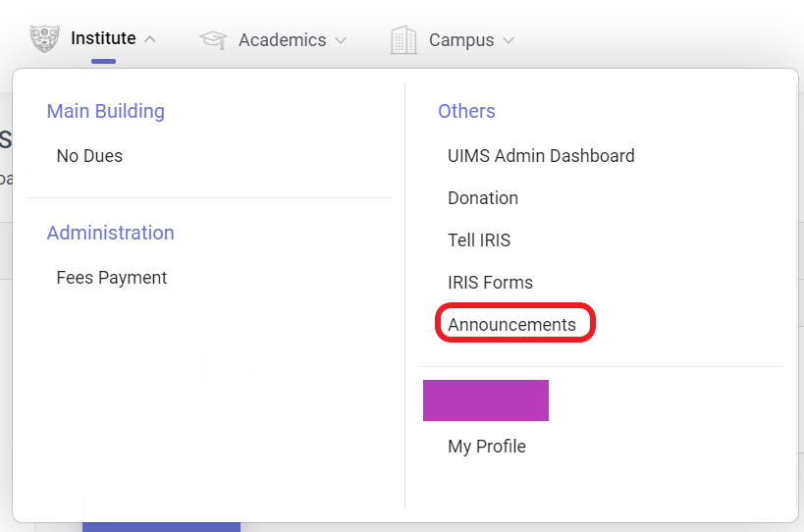Open the Campus menu label
The height and width of the screenshot is (532, 804).
click(460, 40)
